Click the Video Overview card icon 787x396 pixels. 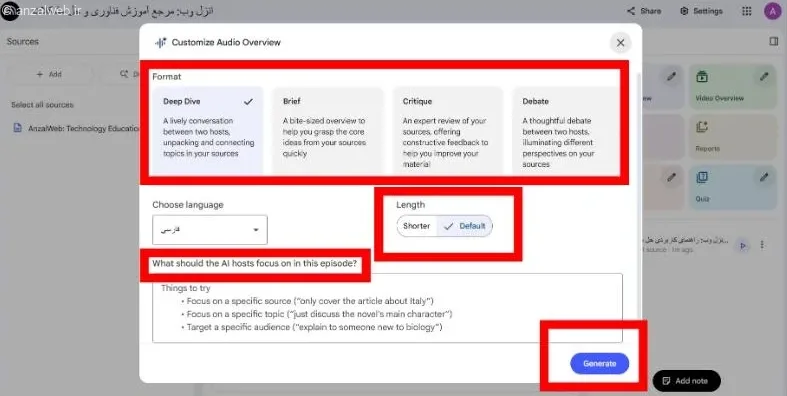pyautogui.click(x=702, y=77)
